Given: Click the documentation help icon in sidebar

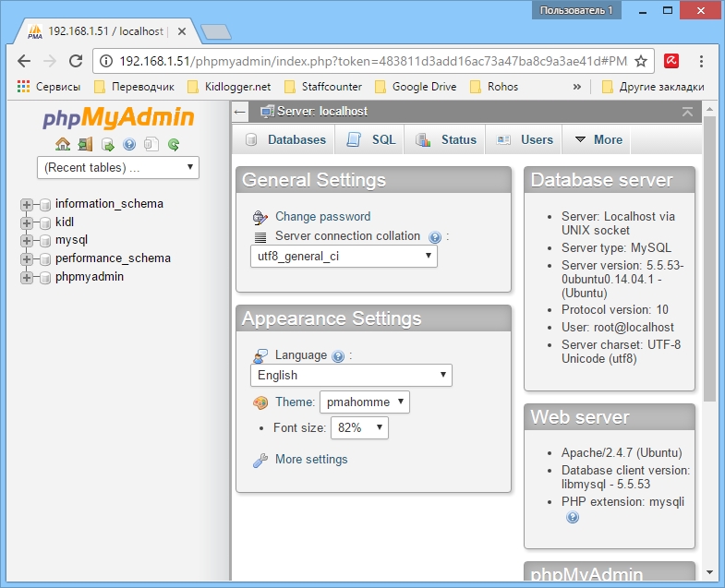Looking at the screenshot, I should pos(129,144).
